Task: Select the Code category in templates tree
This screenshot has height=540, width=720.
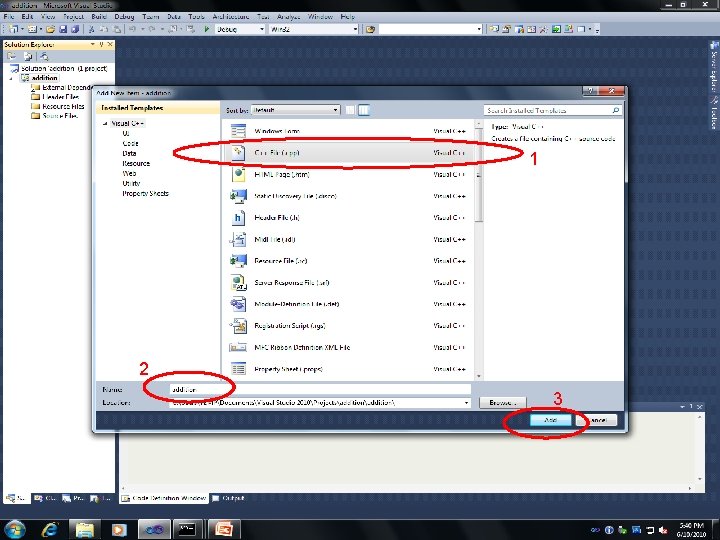Action: tap(130, 144)
